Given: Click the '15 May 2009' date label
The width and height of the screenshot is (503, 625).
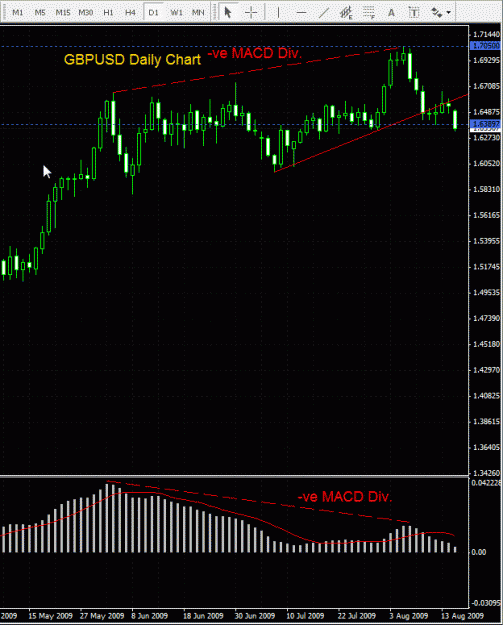Looking at the screenshot, I should (x=50, y=616).
